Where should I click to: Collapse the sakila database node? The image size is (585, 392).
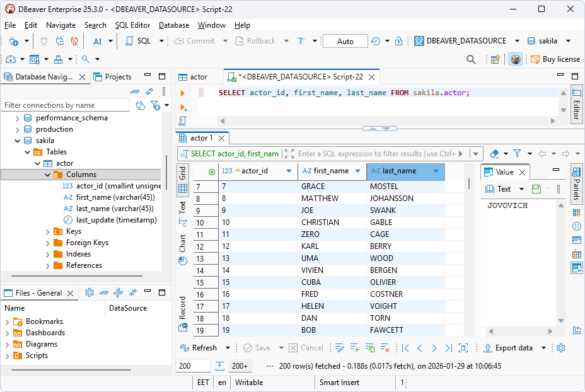pyautogui.click(x=17, y=140)
